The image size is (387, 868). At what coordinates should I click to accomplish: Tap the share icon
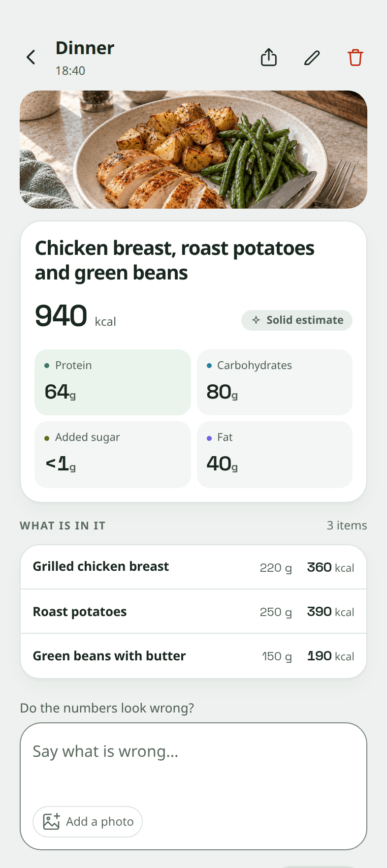(269, 57)
